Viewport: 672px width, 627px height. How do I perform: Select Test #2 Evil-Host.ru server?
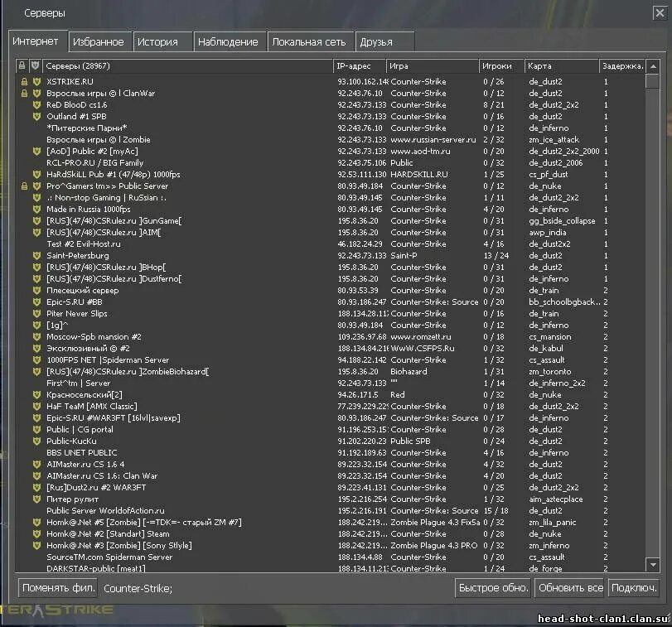pyautogui.click(x=330, y=244)
